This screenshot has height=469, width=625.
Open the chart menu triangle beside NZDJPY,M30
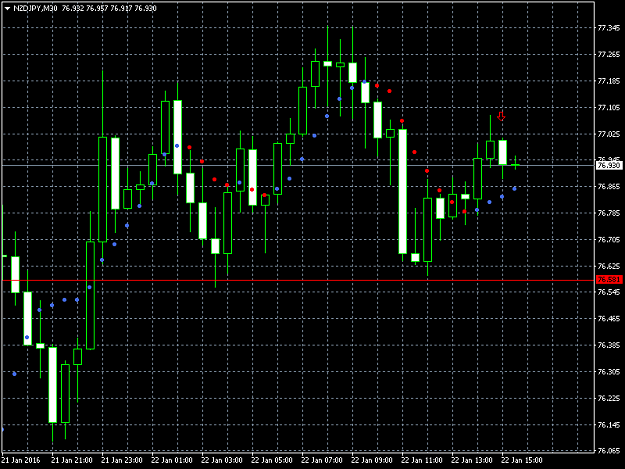pos(7,8)
